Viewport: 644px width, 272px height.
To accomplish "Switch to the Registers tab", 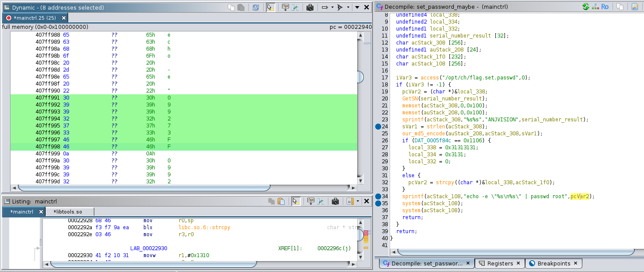I will point(500,263).
